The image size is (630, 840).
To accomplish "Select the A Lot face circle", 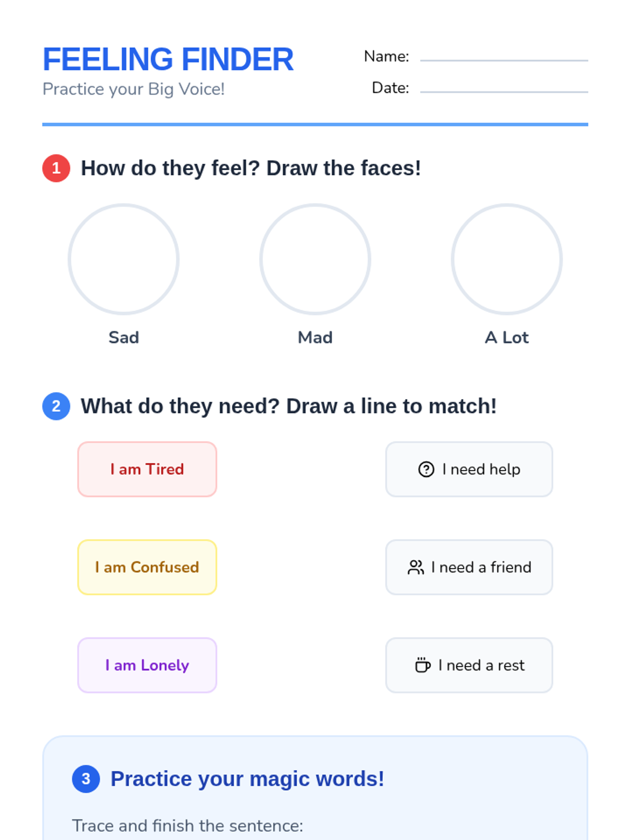I will click(507, 259).
